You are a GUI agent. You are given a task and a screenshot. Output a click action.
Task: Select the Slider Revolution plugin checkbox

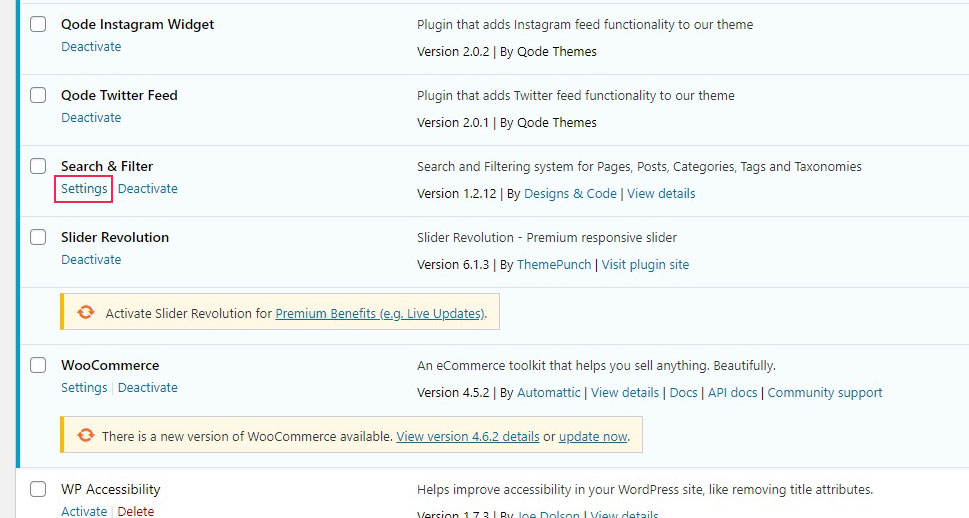pos(38,237)
